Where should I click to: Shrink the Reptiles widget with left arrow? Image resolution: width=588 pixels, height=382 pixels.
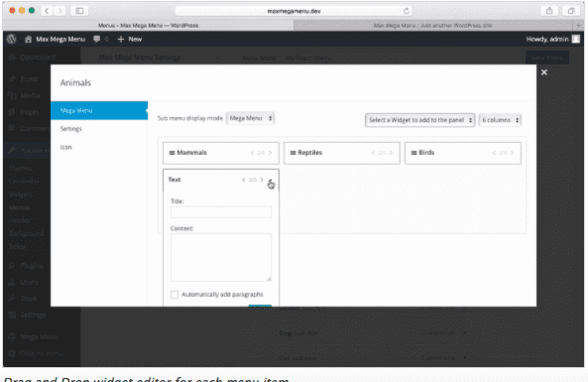373,153
